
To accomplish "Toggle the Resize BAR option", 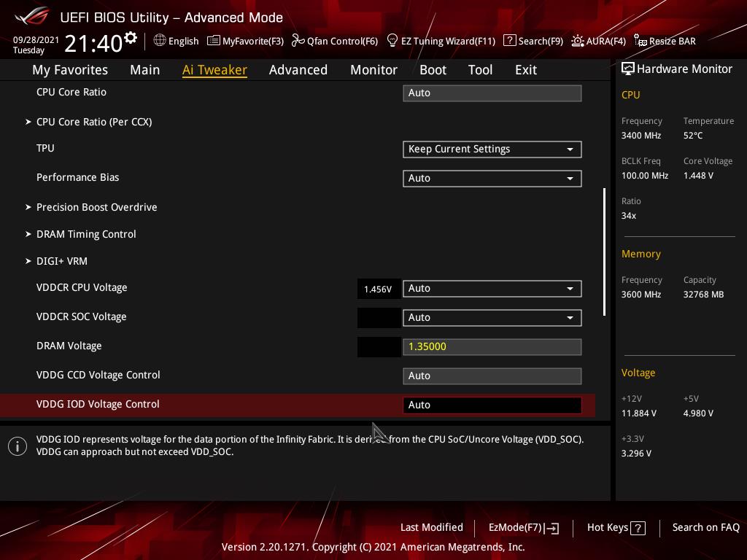I will tap(665, 41).
